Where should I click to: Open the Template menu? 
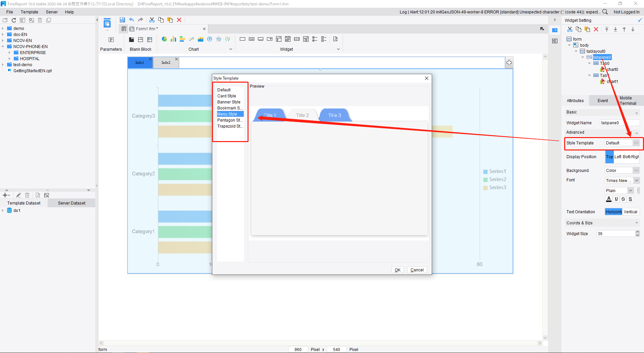tap(30, 12)
